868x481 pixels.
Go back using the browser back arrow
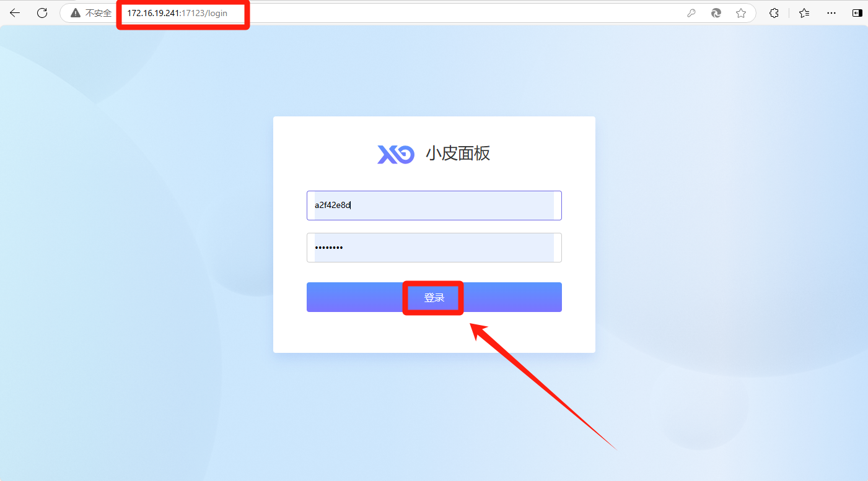(15, 12)
